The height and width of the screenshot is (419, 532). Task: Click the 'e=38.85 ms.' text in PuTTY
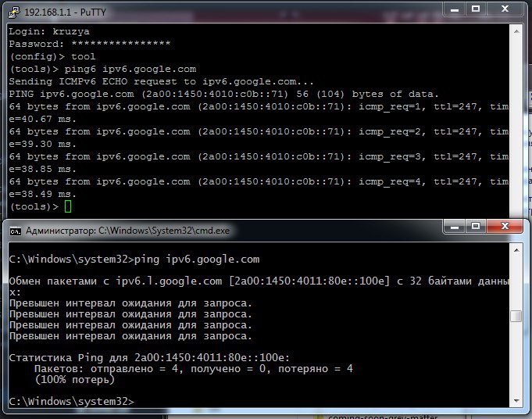[x=42, y=169]
